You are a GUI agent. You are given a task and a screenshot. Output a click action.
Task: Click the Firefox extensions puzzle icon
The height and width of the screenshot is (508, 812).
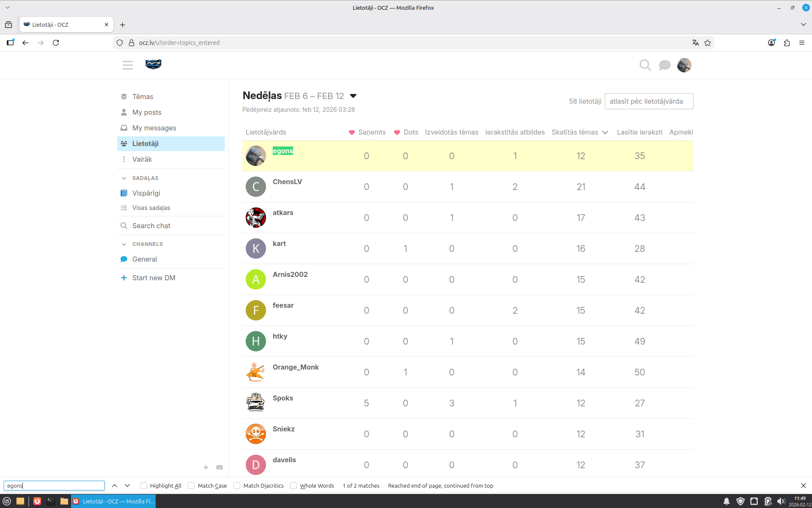pyautogui.click(x=787, y=43)
